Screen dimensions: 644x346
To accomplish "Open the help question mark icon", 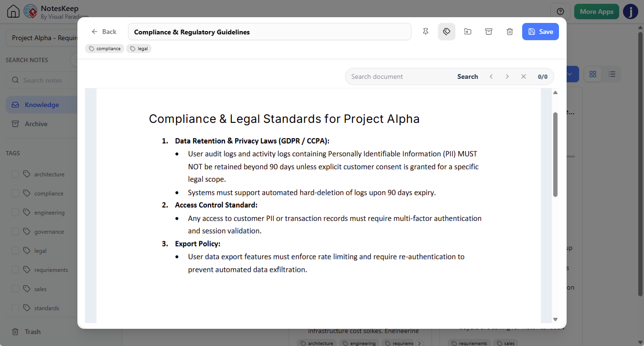I will click(560, 11).
